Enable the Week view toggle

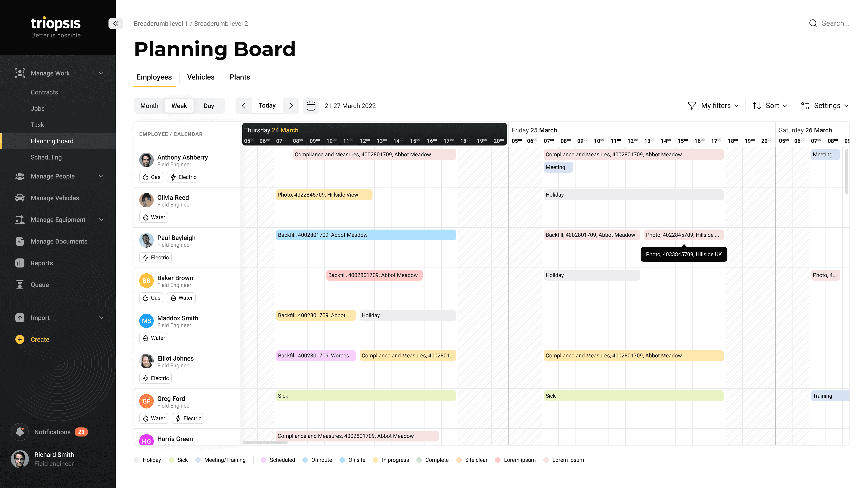[x=179, y=106]
